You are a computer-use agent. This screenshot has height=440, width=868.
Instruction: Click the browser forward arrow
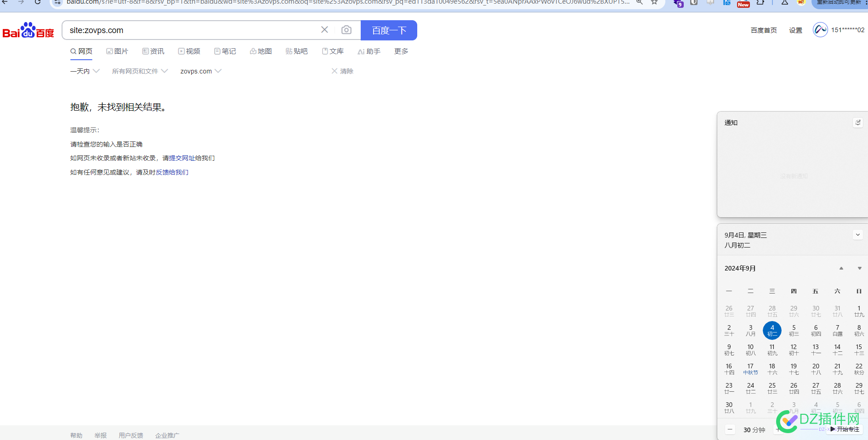[21, 2]
